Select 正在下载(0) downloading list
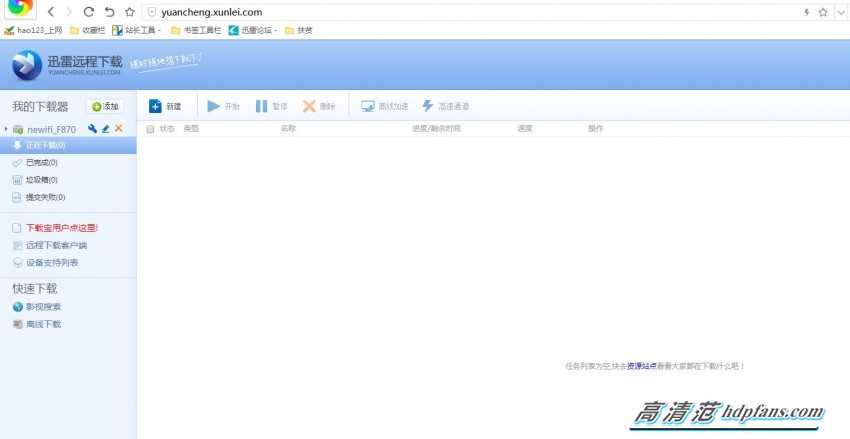The width and height of the screenshot is (850, 439). pos(45,146)
